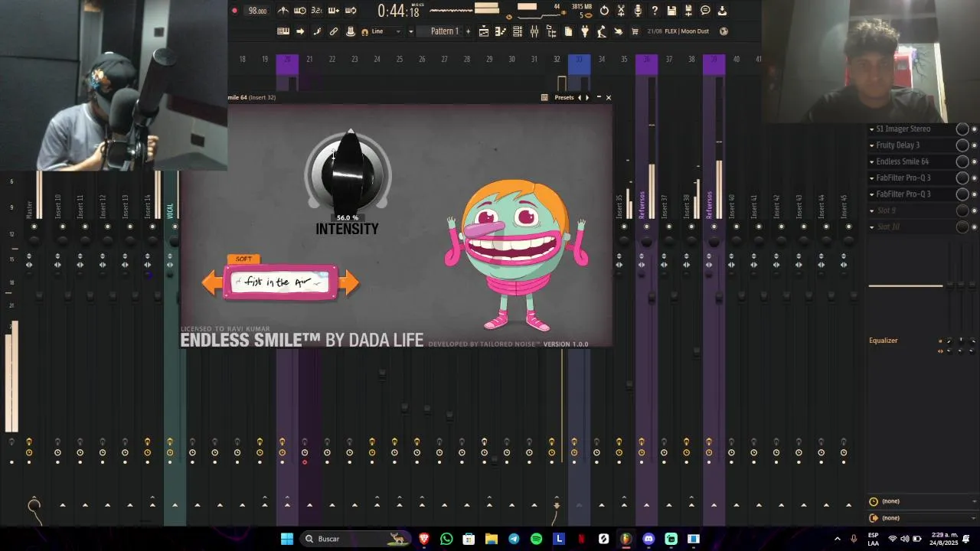Click the download content icon

click(722, 11)
